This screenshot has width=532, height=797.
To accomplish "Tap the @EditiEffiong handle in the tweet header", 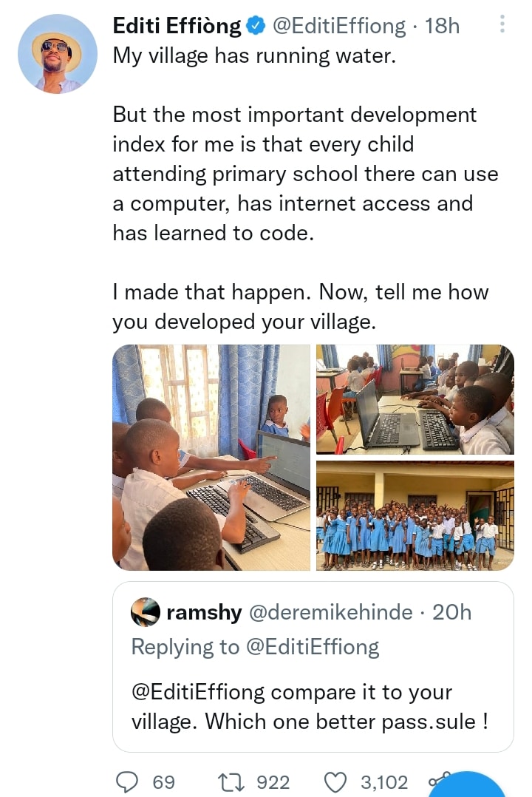I will [338, 27].
